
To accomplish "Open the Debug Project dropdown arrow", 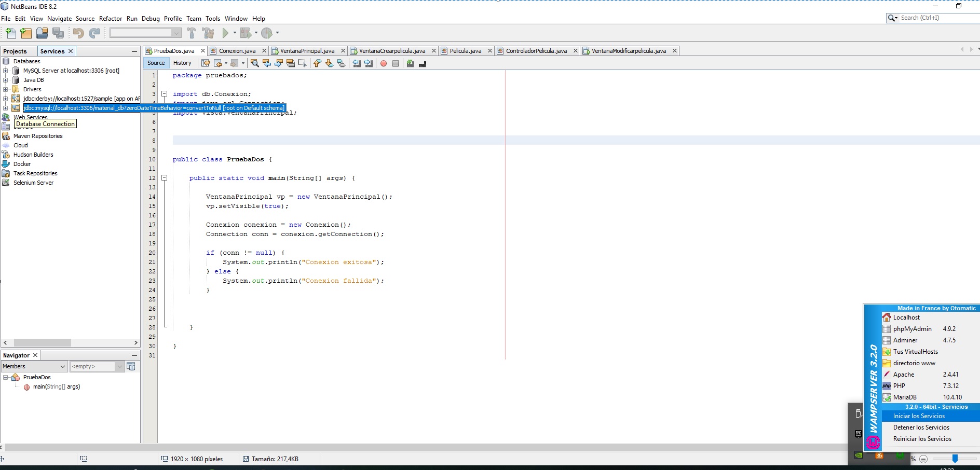I will tap(256, 33).
